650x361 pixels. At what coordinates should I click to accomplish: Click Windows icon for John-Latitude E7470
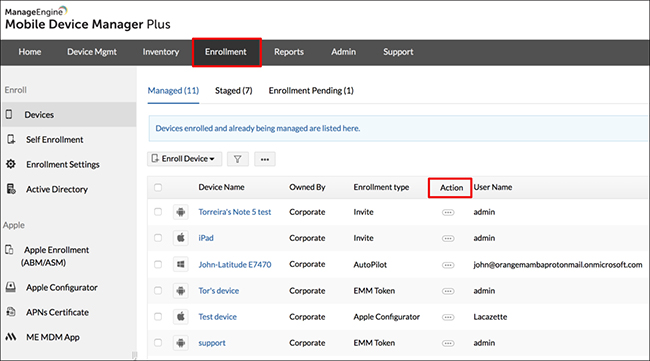pos(181,264)
